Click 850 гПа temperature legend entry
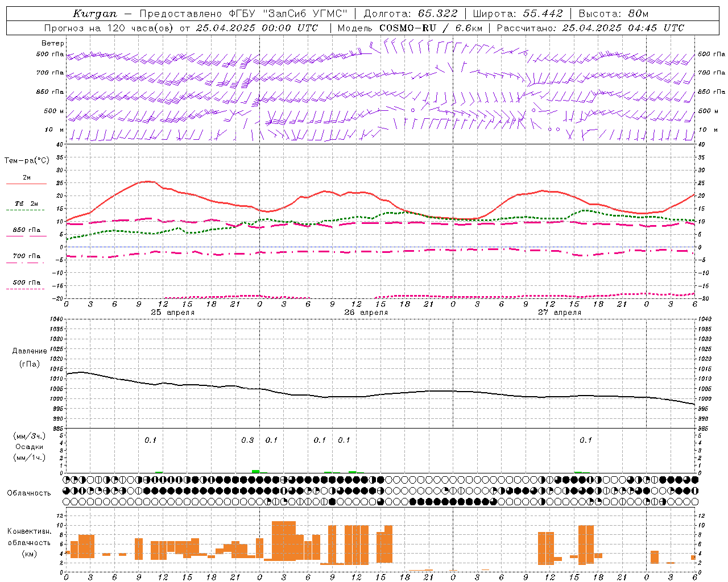Viewport: 728px width, 582px height. coord(27,230)
